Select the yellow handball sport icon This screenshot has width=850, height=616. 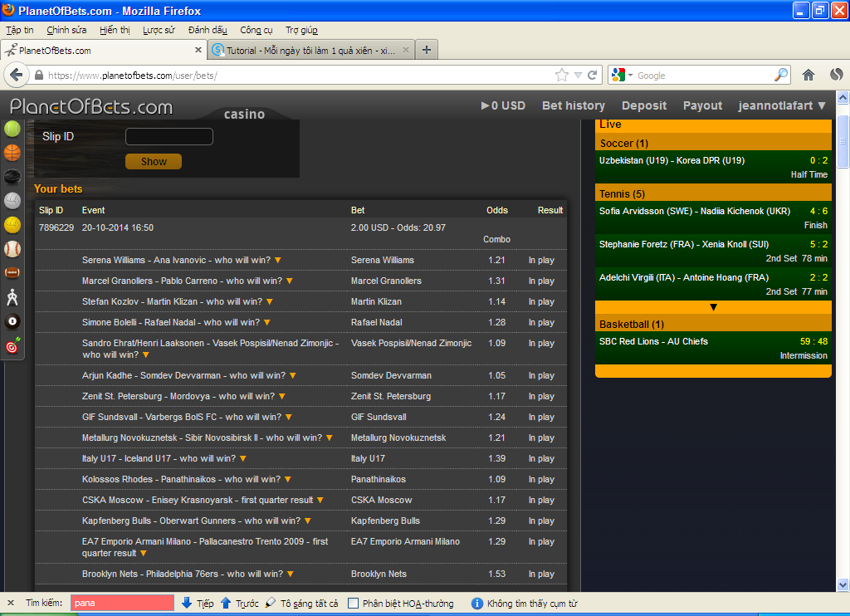pyautogui.click(x=12, y=225)
